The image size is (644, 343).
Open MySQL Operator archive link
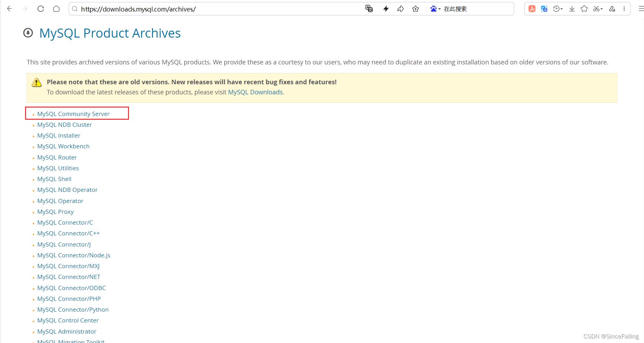(x=60, y=201)
